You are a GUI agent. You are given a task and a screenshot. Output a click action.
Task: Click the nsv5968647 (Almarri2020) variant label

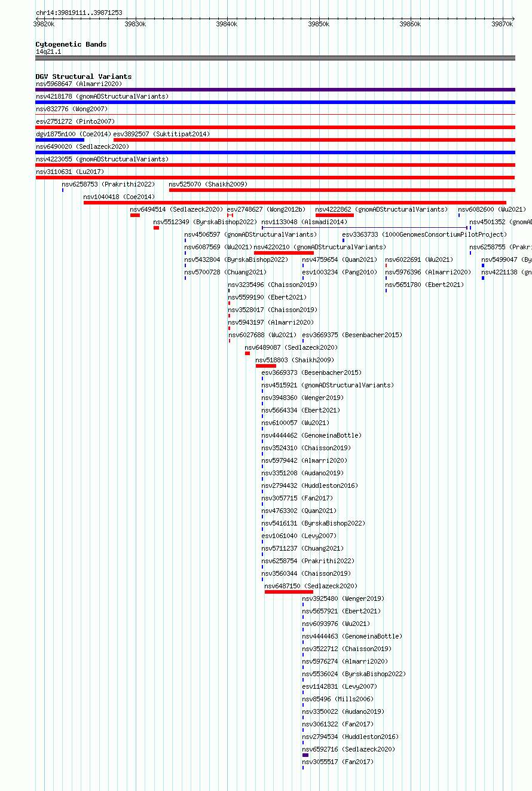click(x=78, y=84)
